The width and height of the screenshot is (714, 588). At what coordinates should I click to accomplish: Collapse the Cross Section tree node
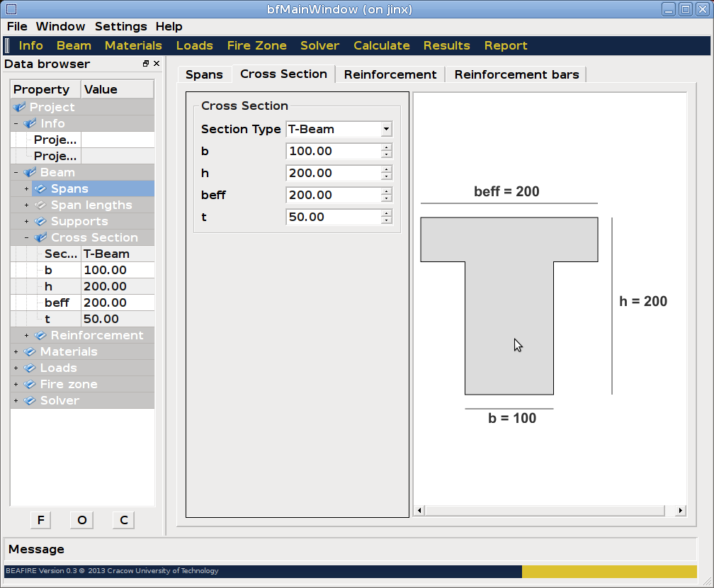(27, 237)
